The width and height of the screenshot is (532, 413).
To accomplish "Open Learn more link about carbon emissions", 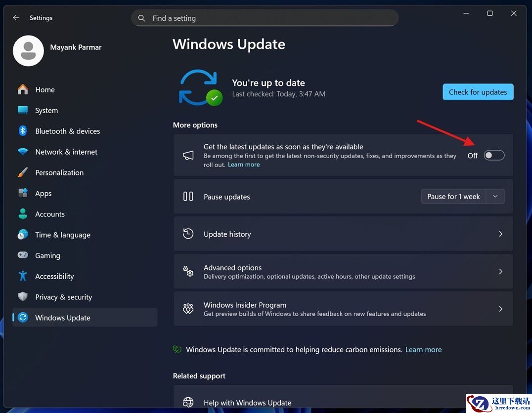I will point(423,349).
